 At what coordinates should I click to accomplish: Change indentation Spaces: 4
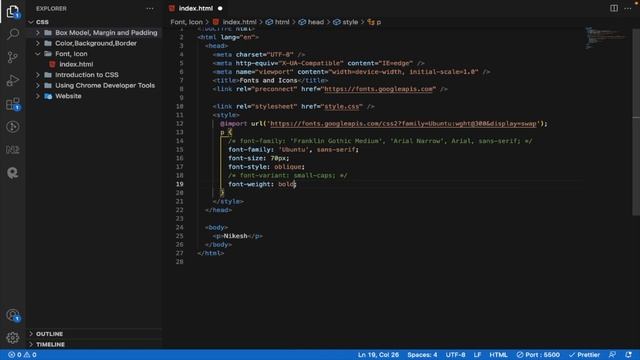(x=422, y=355)
